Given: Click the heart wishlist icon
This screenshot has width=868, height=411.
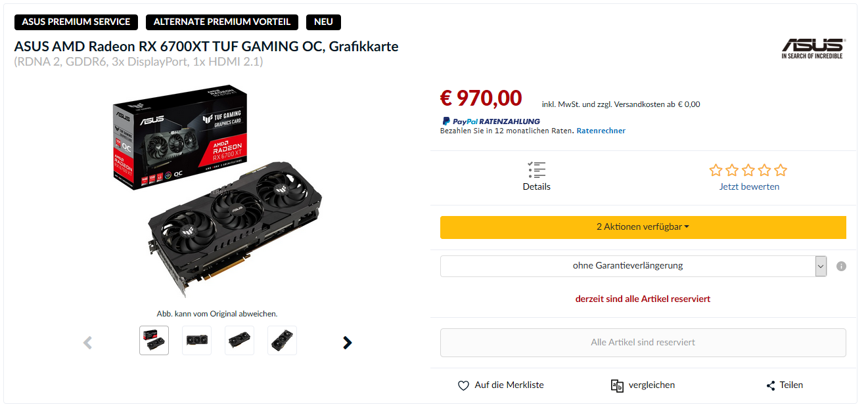Looking at the screenshot, I should pos(463,385).
